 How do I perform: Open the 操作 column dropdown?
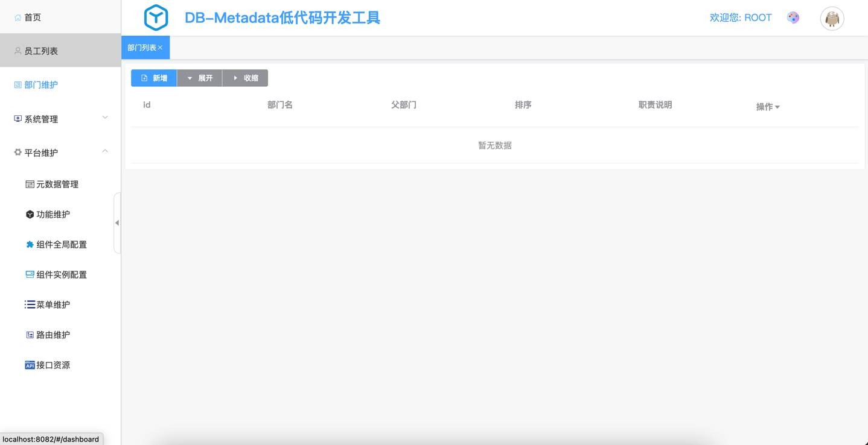pyautogui.click(x=768, y=107)
